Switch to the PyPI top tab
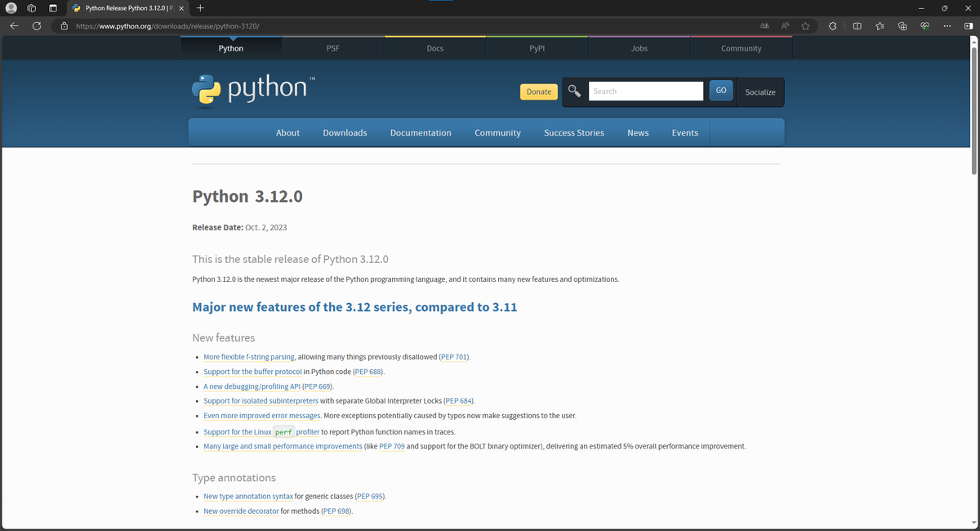The image size is (980, 531). tap(537, 48)
